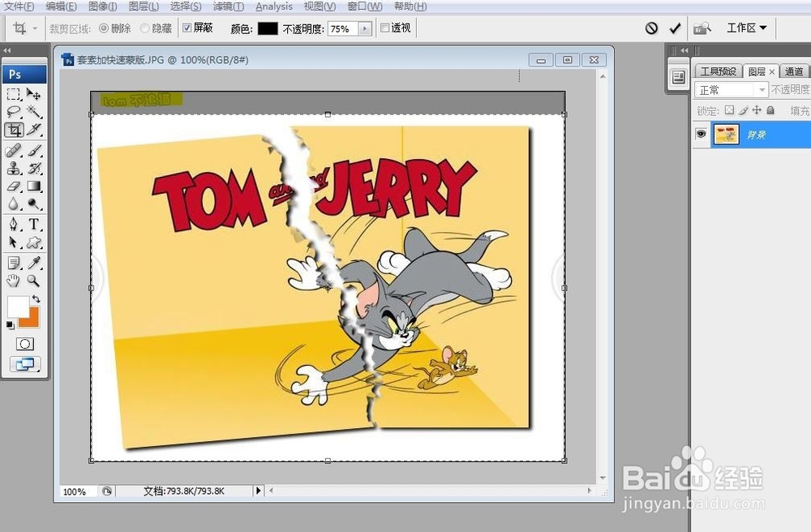The image size is (811, 532).
Task: Switch to the 工具预设 tab
Action: pos(718,71)
